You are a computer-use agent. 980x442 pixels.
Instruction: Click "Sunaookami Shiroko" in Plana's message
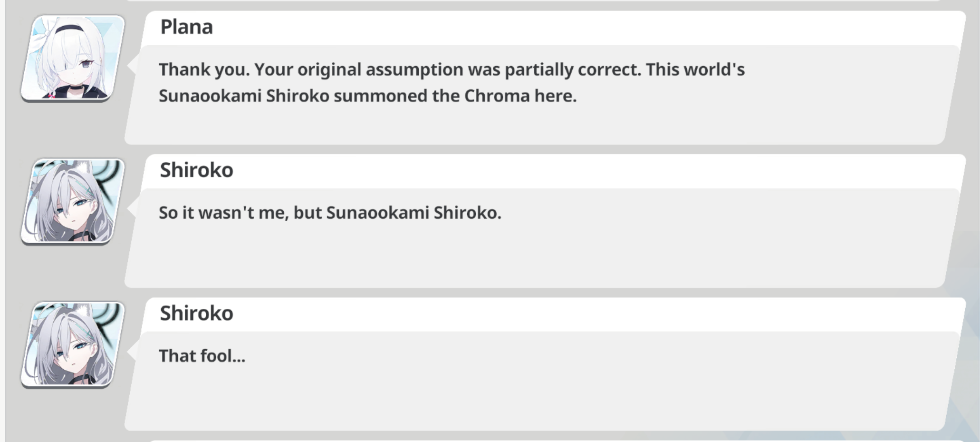click(x=244, y=96)
